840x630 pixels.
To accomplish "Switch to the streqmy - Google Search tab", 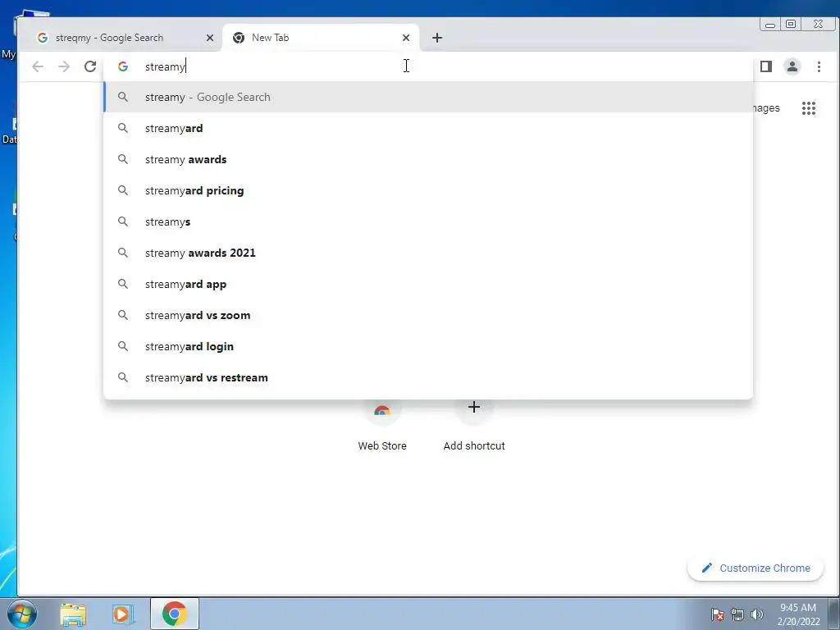I will (123, 38).
